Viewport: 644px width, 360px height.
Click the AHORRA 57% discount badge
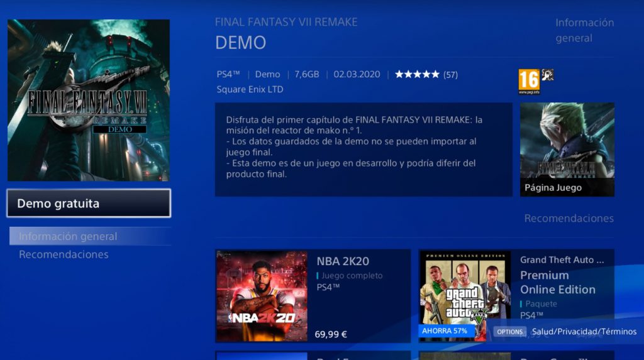click(x=445, y=331)
